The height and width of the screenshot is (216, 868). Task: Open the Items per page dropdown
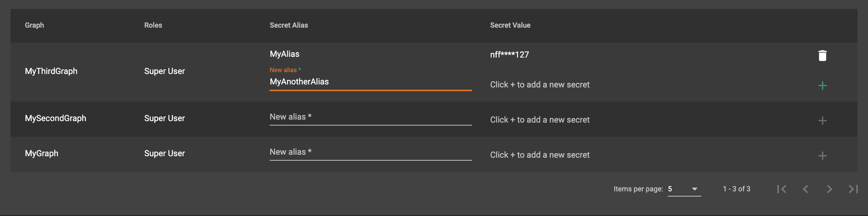pyautogui.click(x=684, y=189)
